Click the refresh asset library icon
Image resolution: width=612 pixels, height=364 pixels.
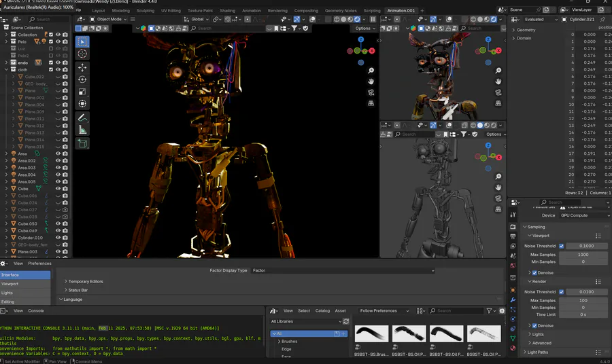[346, 321]
